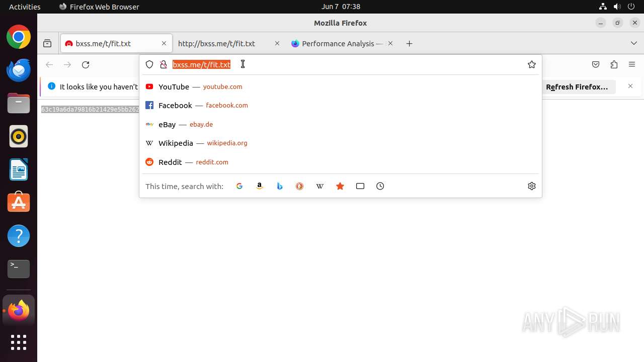Open a new tab with plus button
Screen dimensions: 644x362
click(410, 44)
